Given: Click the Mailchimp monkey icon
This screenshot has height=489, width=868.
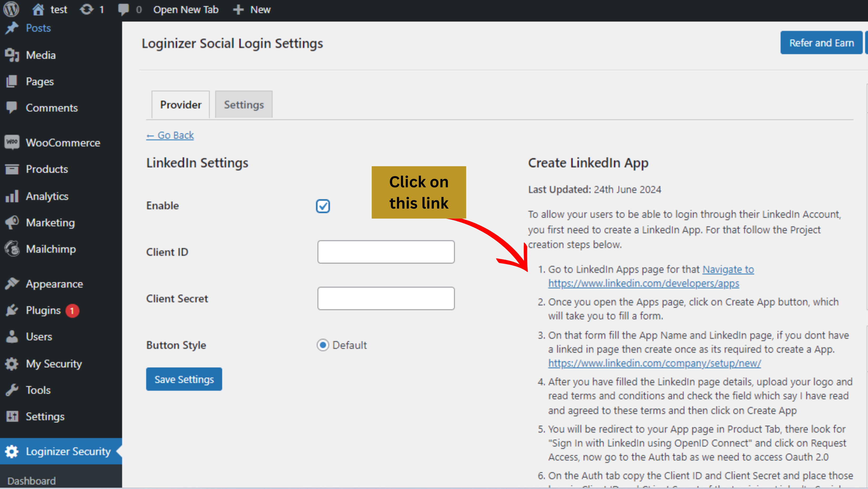Looking at the screenshot, I should [12, 249].
